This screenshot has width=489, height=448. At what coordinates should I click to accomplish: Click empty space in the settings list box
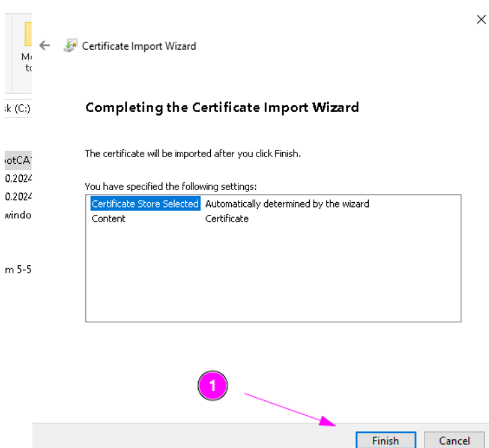click(x=273, y=275)
